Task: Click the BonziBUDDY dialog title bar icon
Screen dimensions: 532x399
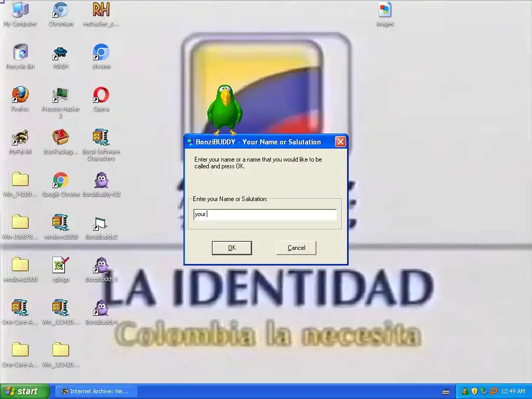Action: click(x=190, y=142)
